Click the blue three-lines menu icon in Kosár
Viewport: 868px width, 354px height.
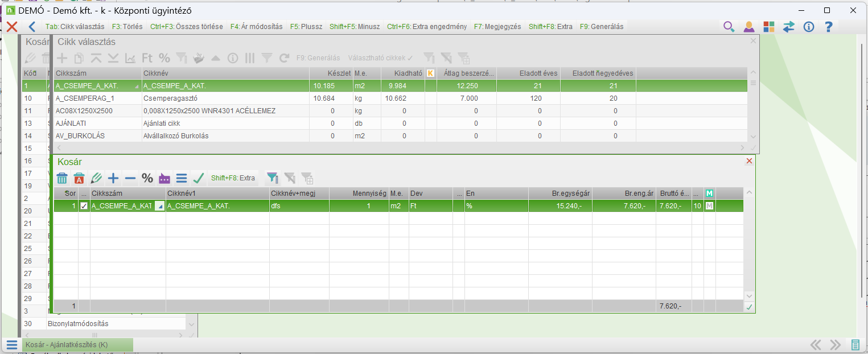point(182,178)
